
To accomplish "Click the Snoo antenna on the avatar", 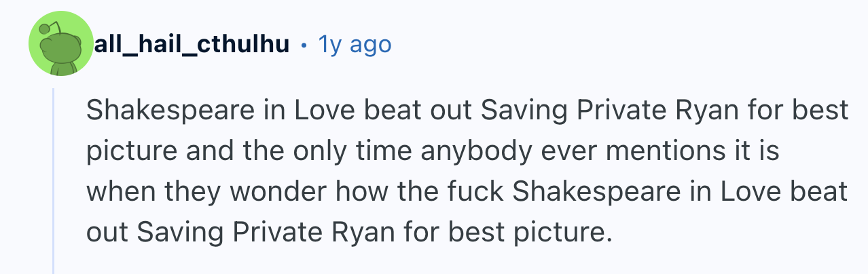I will [x=45, y=29].
